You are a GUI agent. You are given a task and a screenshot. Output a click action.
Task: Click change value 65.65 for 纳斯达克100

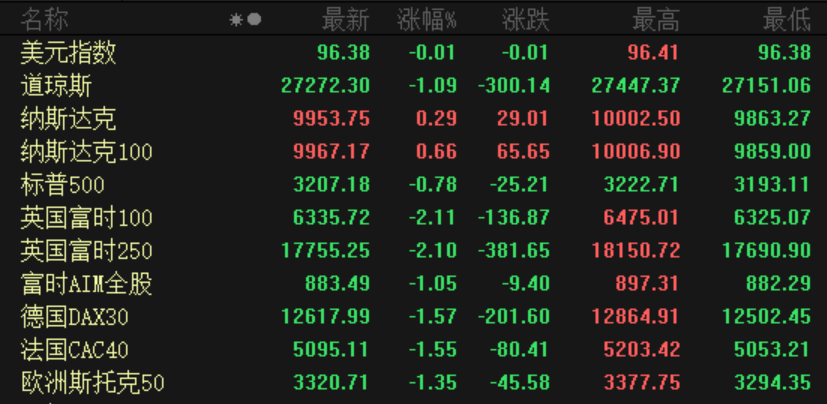tap(523, 152)
